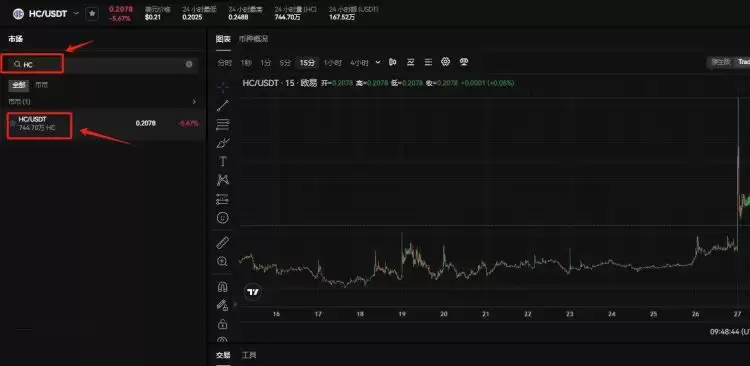Open the HC/USDT search result row

[x=103, y=124]
